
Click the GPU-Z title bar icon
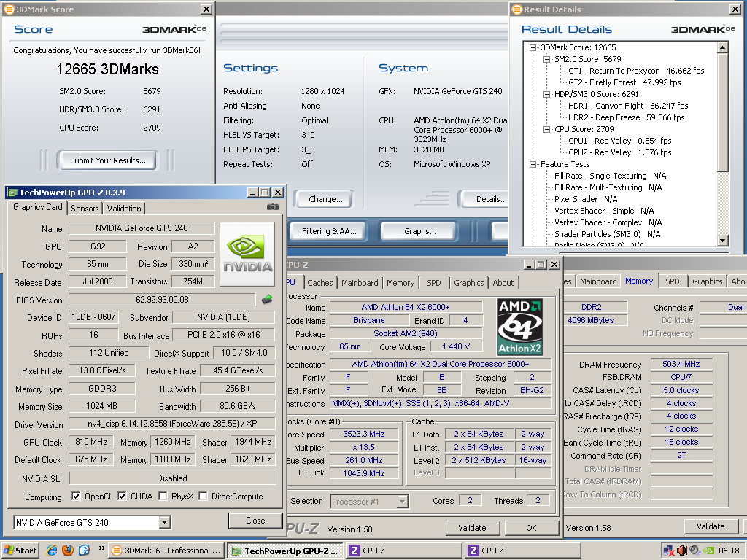12,192
